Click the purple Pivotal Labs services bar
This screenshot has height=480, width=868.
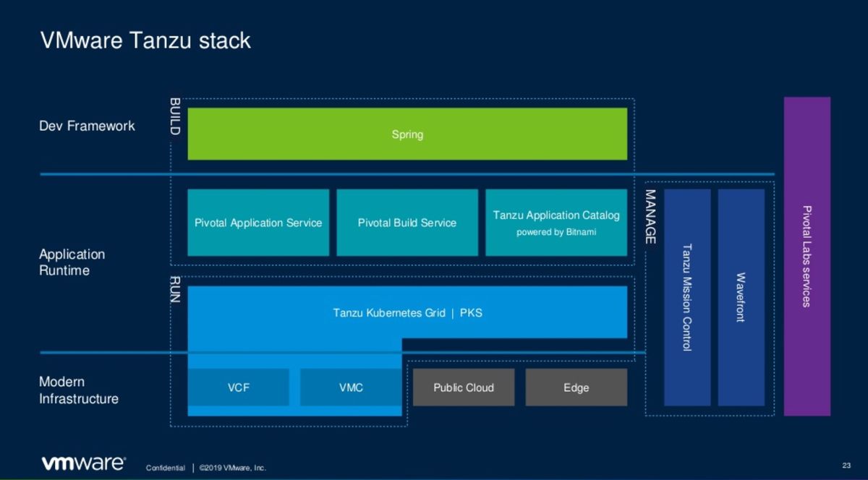pyautogui.click(x=807, y=257)
